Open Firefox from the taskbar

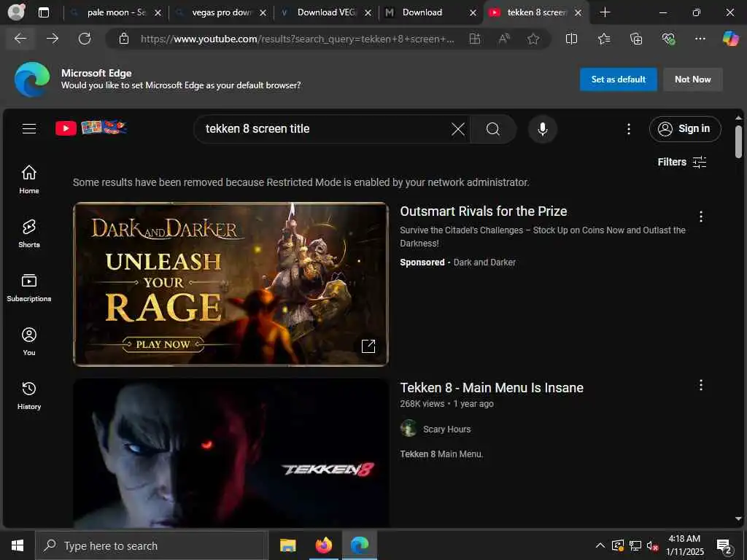pos(324,545)
